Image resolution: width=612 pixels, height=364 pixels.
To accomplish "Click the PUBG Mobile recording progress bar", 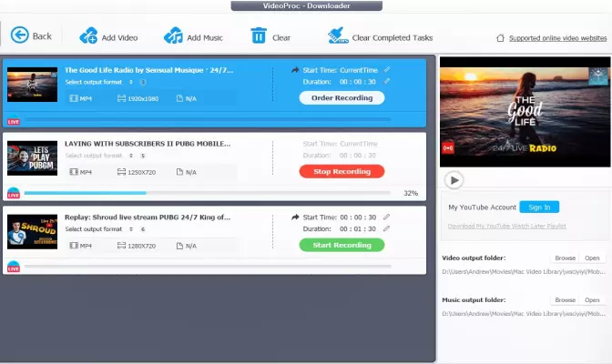I will [x=208, y=193].
